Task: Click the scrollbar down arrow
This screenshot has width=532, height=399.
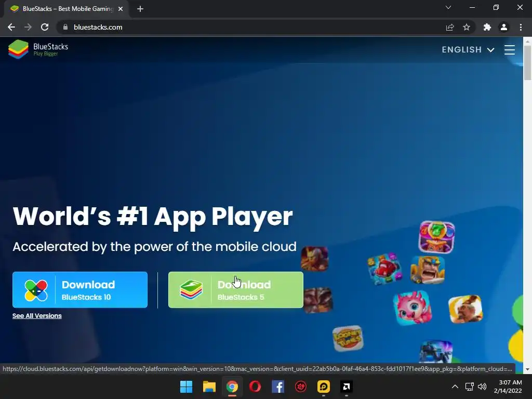Action: (527, 369)
